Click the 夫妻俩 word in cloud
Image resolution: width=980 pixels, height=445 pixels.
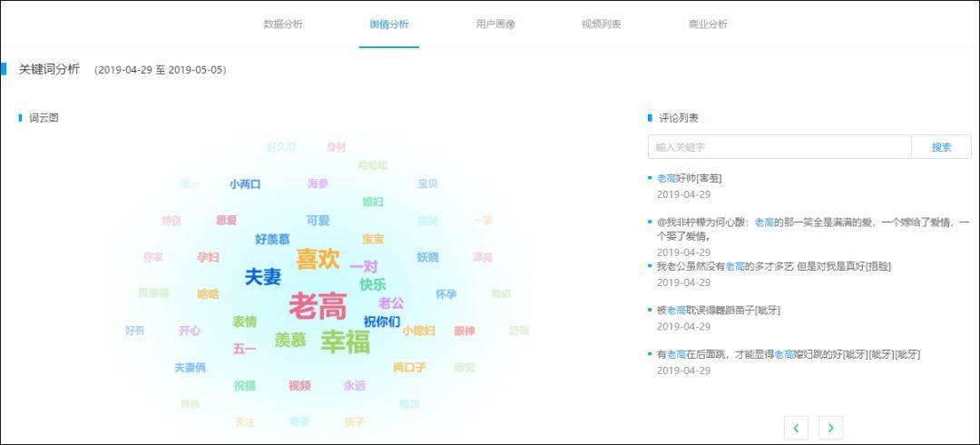[190, 368]
